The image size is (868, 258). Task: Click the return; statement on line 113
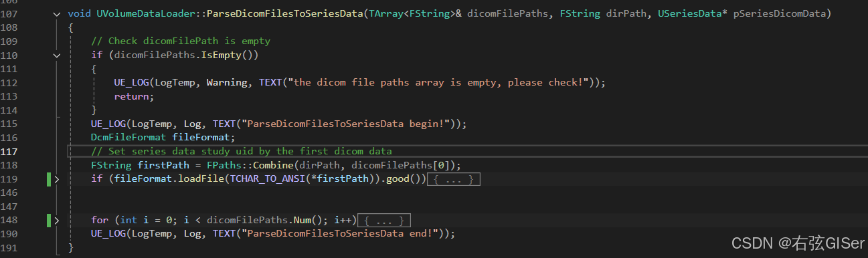[134, 96]
